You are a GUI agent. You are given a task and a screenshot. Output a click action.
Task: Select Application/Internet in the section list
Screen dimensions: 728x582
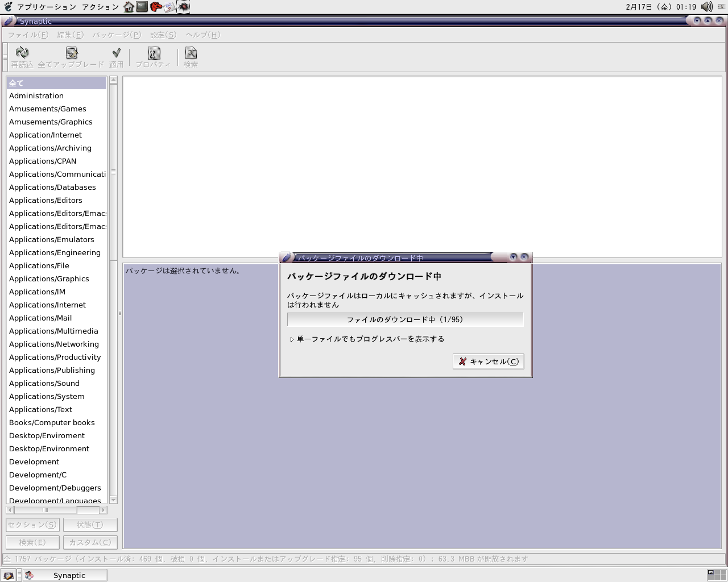[x=56, y=135]
